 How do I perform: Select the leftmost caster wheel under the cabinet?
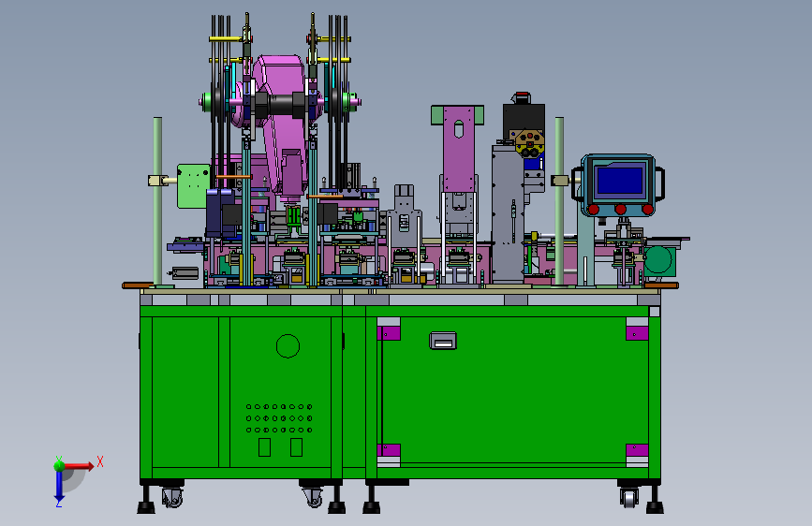click(172, 498)
